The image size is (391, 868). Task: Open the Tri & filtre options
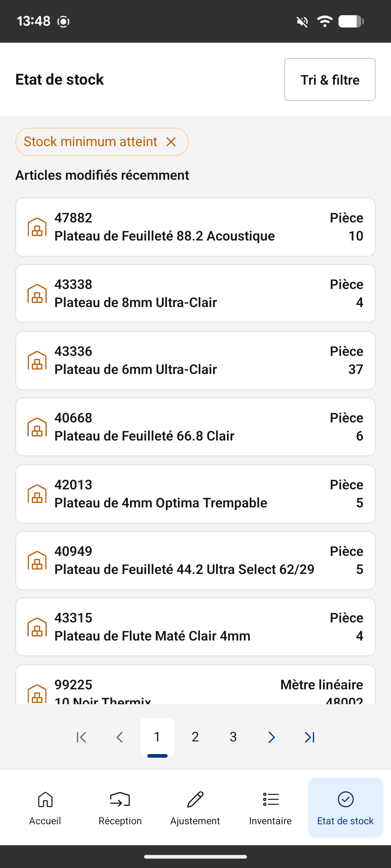329,80
